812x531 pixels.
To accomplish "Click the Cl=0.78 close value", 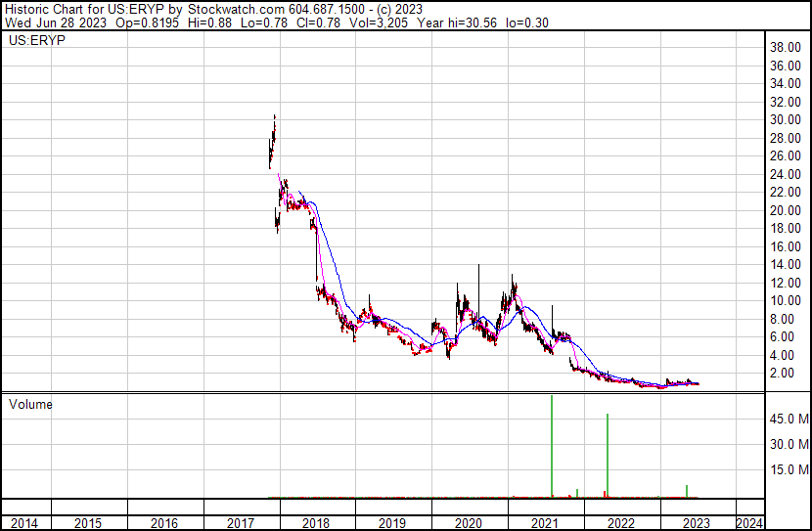I will 319,22.
